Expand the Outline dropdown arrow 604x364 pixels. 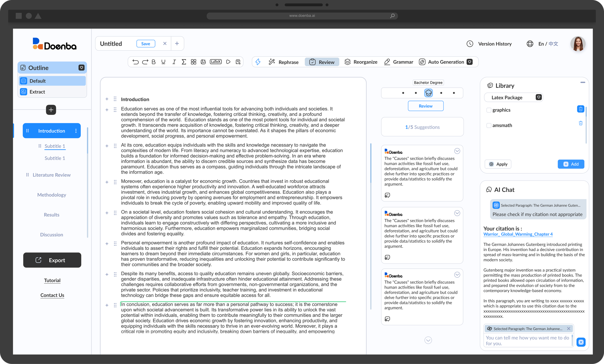81,68
